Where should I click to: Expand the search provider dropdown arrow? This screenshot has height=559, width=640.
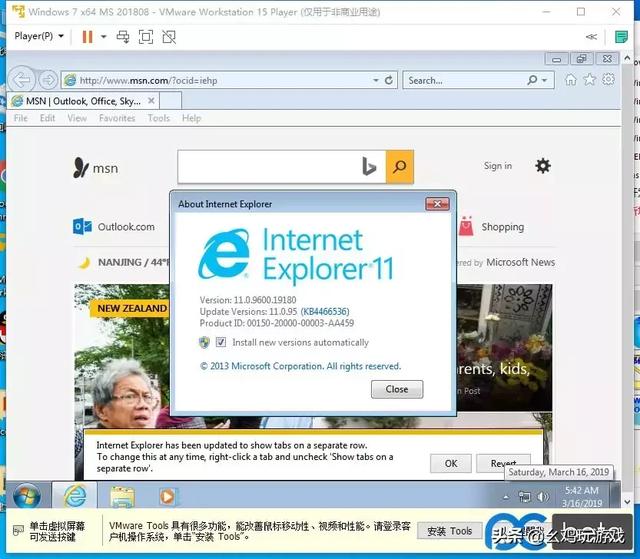click(x=544, y=80)
